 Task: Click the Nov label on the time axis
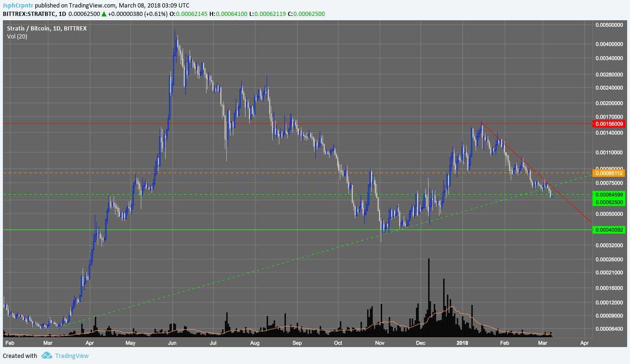(380, 343)
